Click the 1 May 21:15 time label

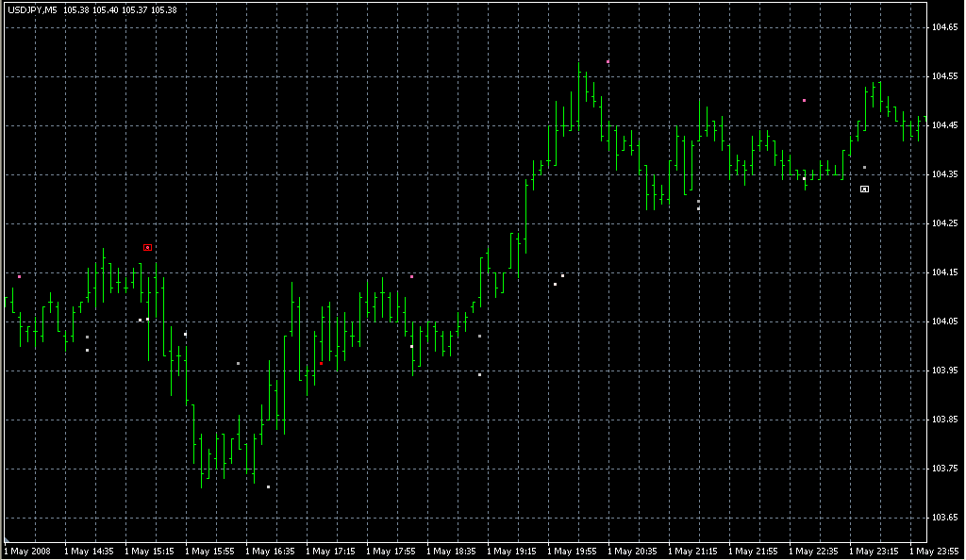pos(692,552)
